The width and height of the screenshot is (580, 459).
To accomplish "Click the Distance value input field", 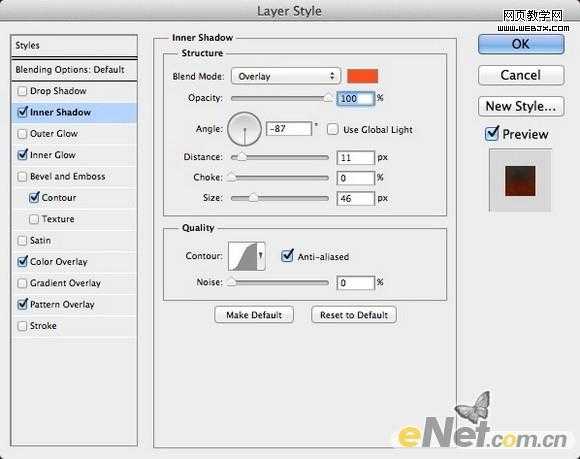I will coord(355,158).
